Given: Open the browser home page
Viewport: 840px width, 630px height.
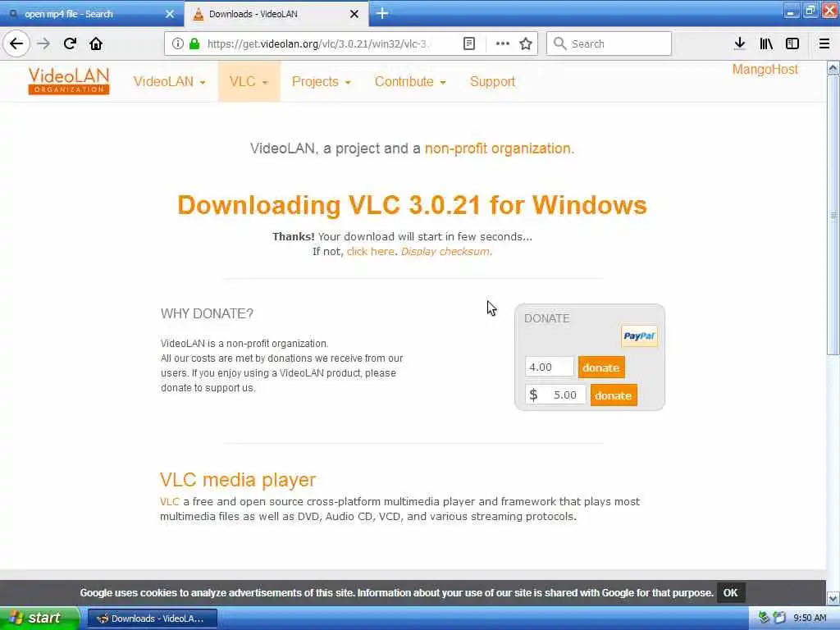Looking at the screenshot, I should coord(96,43).
